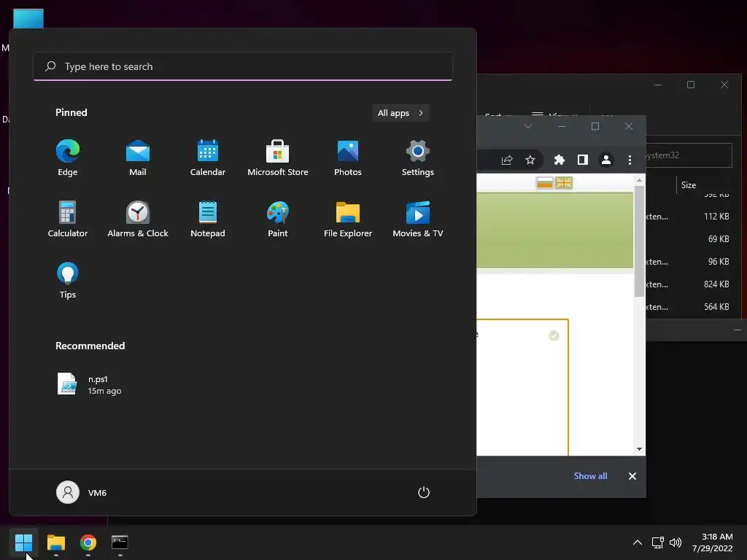
Task: Click the Windows Start button on taskbar
Action: pos(23,542)
